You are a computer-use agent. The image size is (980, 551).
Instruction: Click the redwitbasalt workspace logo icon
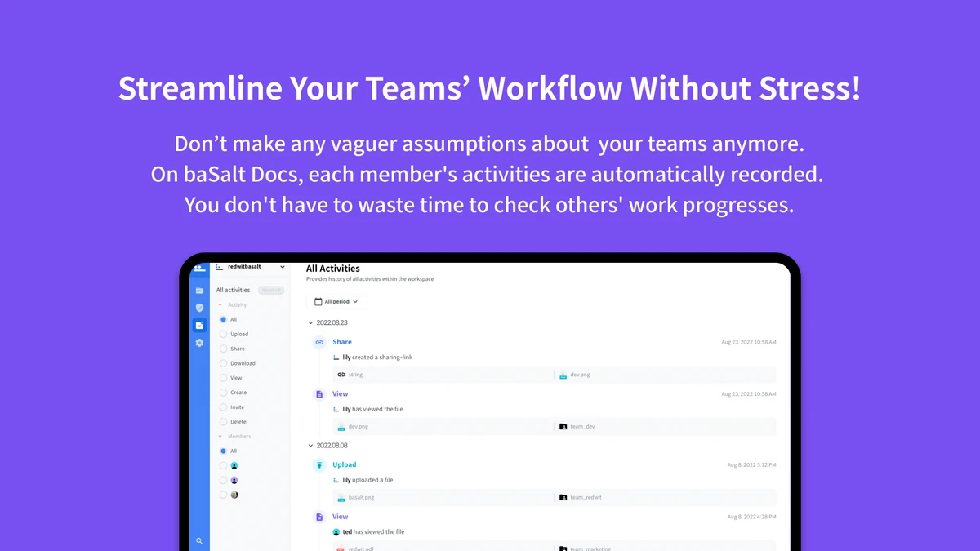tap(218, 266)
